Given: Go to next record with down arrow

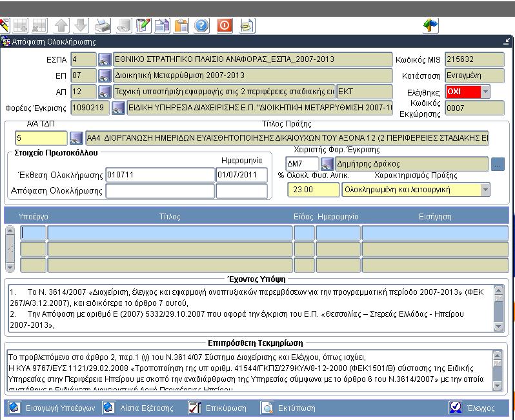Looking at the screenshot, I should pos(81,26).
